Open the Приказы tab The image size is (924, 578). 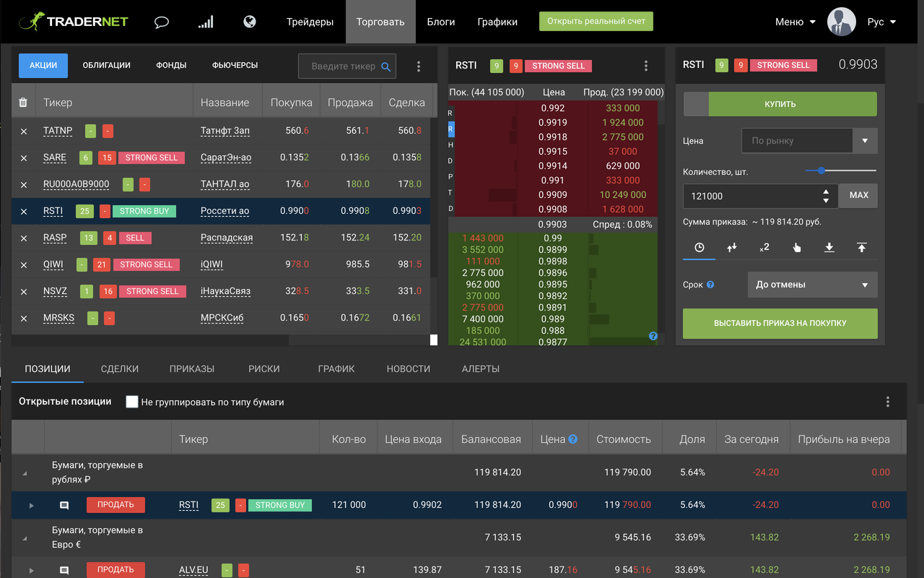[192, 368]
